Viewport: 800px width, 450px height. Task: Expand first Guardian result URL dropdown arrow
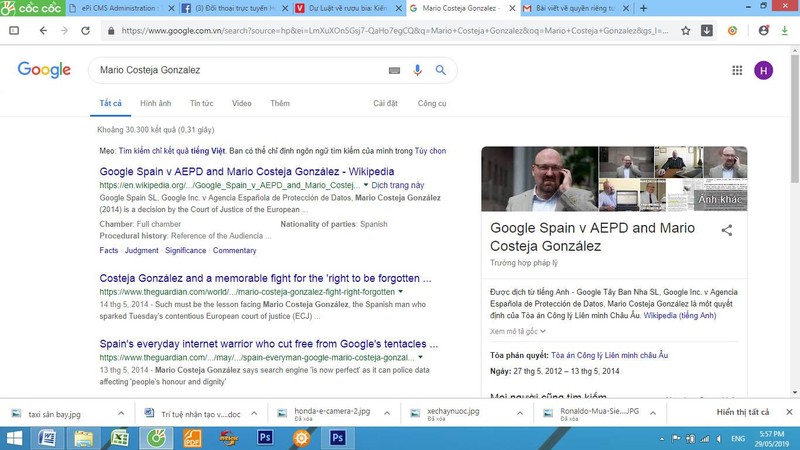tap(401, 292)
